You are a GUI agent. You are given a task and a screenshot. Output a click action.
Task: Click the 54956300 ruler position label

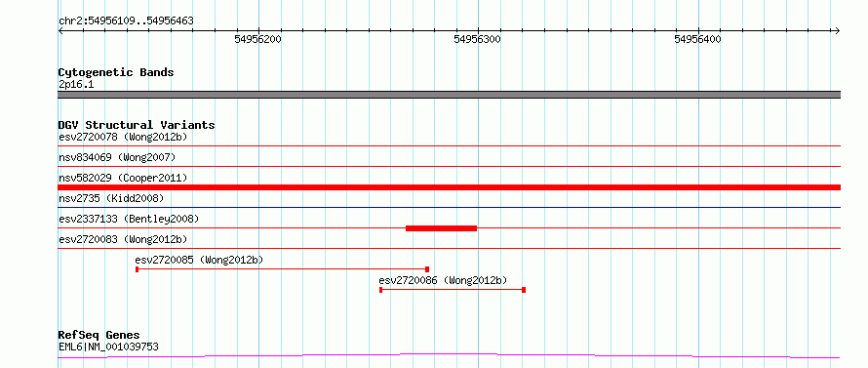coord(477,39)
